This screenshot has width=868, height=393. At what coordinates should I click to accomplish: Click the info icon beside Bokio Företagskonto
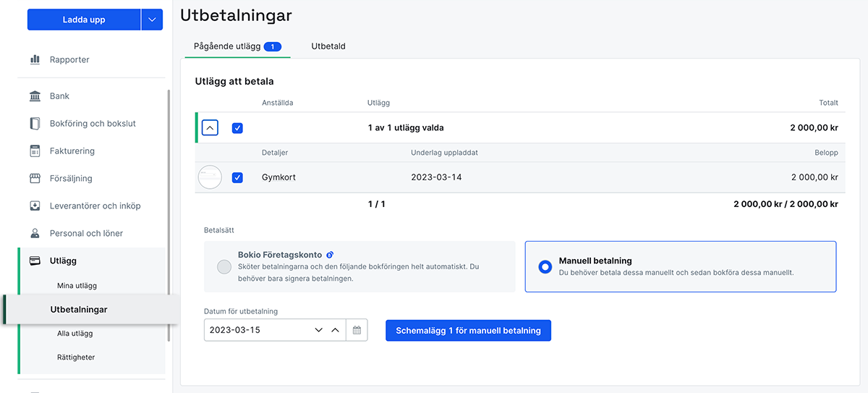point(330,255)
